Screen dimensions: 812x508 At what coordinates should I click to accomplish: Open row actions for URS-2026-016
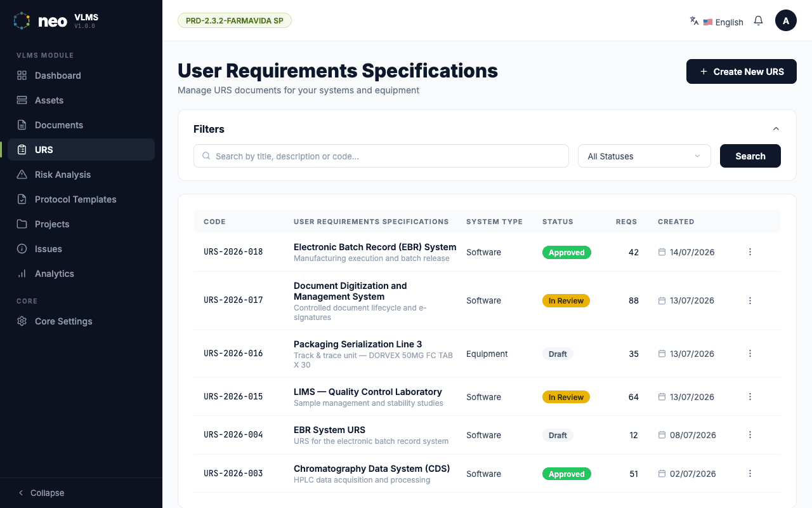pyautogui.click(x=750, y=354)
